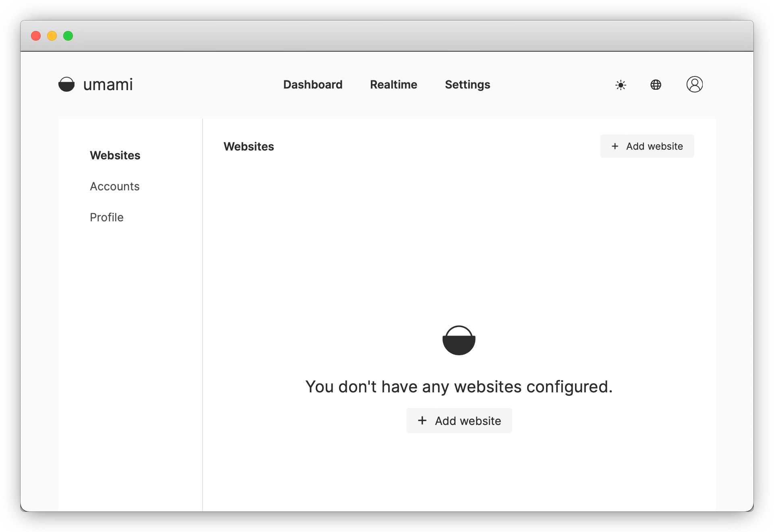The height and width of the screenshot is (532, 774).
Task: Open Profile in the sidebar
Action: pyautogui.click(x=107, y=217)
